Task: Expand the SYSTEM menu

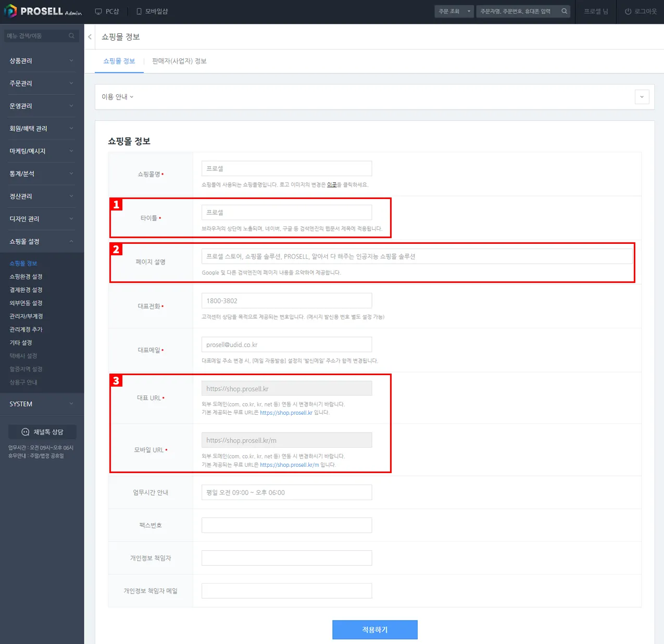Action: pos(42,404)
